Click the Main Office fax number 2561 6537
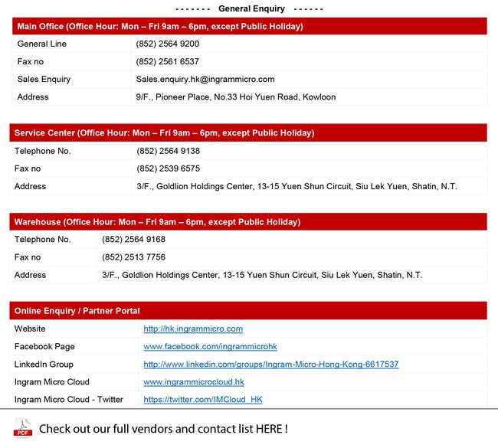498x448 pixels. click(168, 61)
